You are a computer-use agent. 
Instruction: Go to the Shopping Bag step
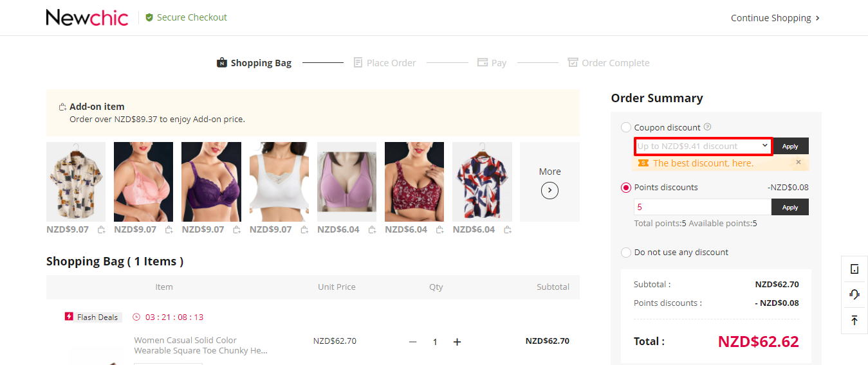pyautogui.click(x=254, y=62)
